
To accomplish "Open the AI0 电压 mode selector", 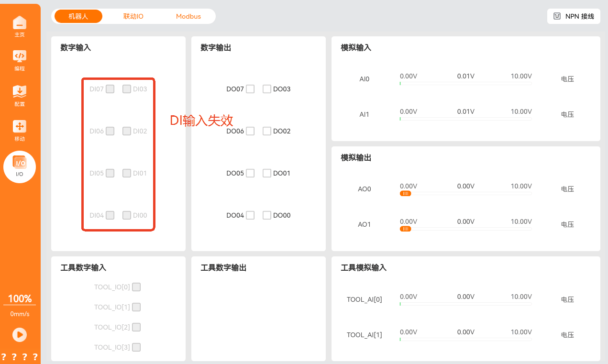I will point(567,79).
